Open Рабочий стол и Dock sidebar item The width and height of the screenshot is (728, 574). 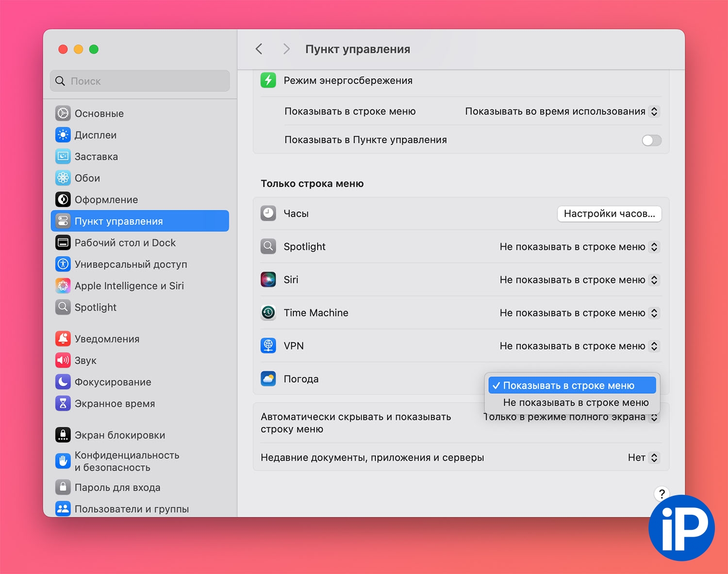(x=125, y=243)
